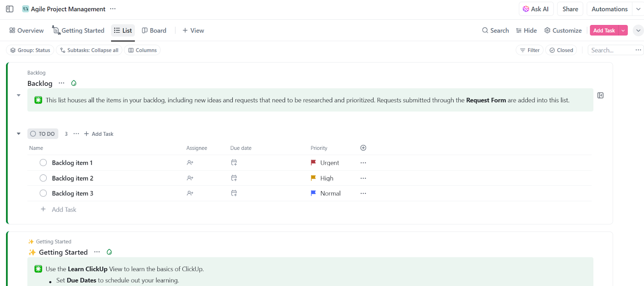Set due date icon for Backlog item 2
The width and height of the screenshot is (644, 286).
tap(234, 178)
